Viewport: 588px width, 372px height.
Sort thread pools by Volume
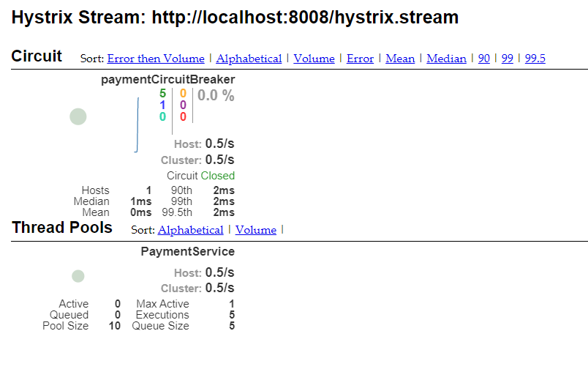[256, 230]
